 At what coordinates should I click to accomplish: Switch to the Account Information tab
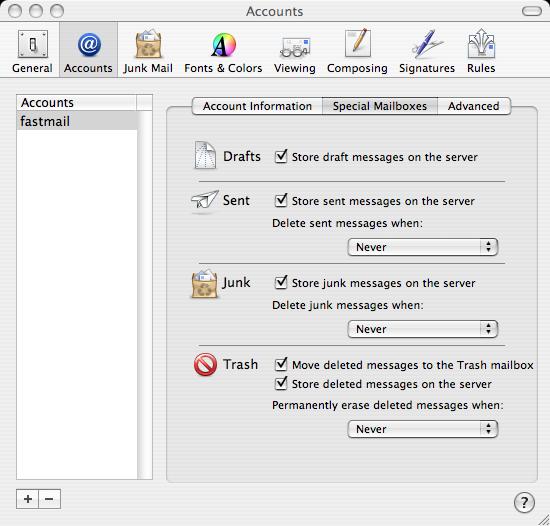257,106
